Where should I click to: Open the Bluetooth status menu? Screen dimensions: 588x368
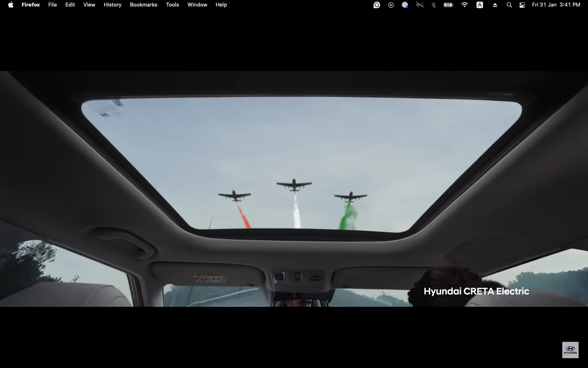pos(434,5)
